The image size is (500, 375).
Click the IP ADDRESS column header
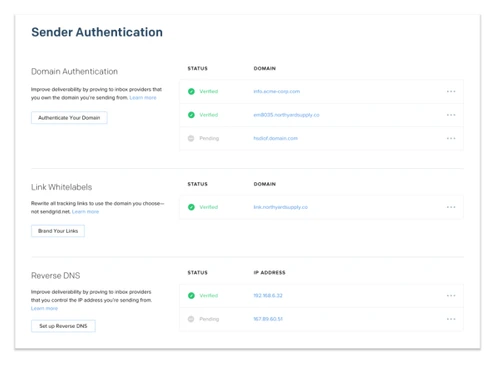(x=269, y=273)
